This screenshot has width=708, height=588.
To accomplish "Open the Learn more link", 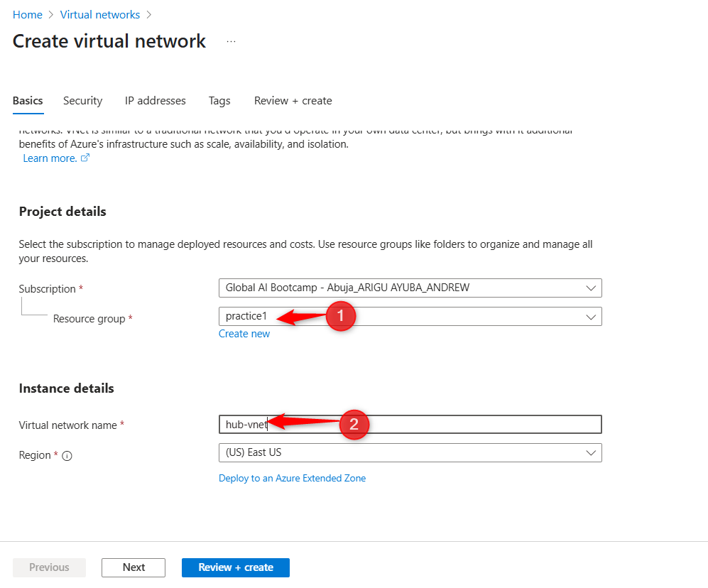I will [50, 158].
